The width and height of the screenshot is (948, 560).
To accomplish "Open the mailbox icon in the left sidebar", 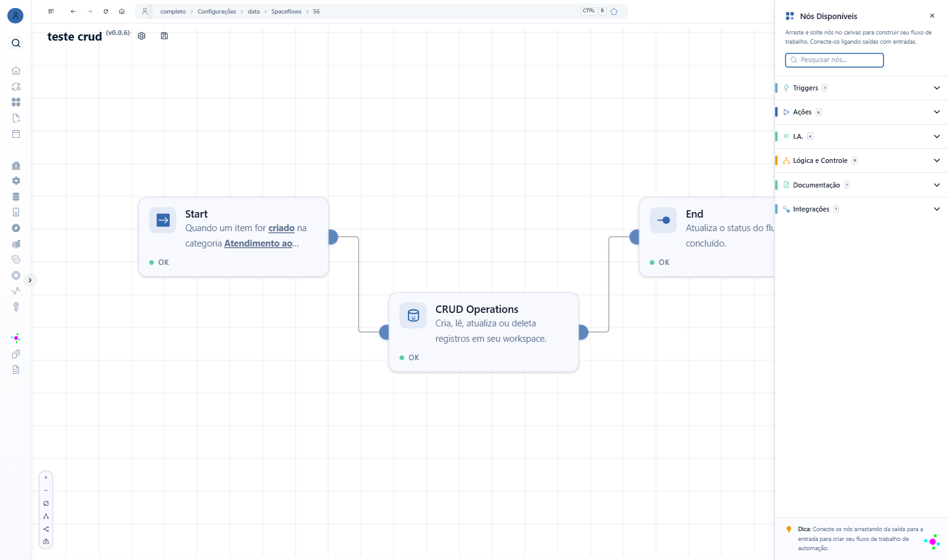I will 16,244.
